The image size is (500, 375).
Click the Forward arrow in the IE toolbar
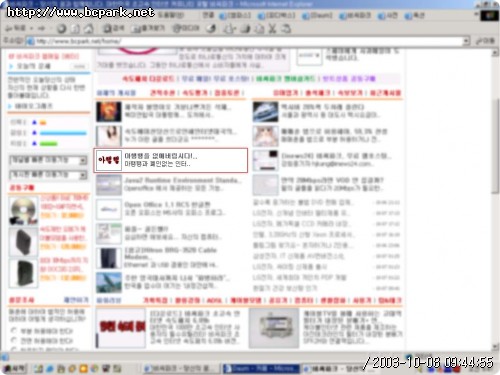(41, 29)
